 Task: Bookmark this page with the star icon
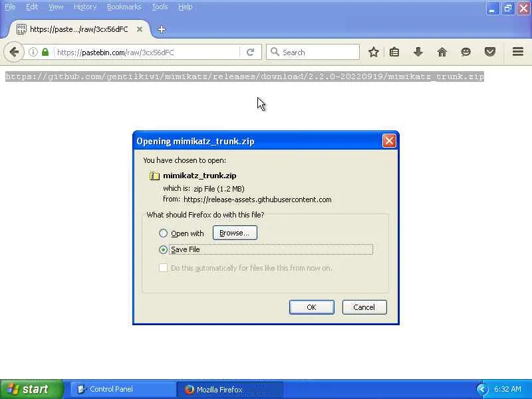374,53
